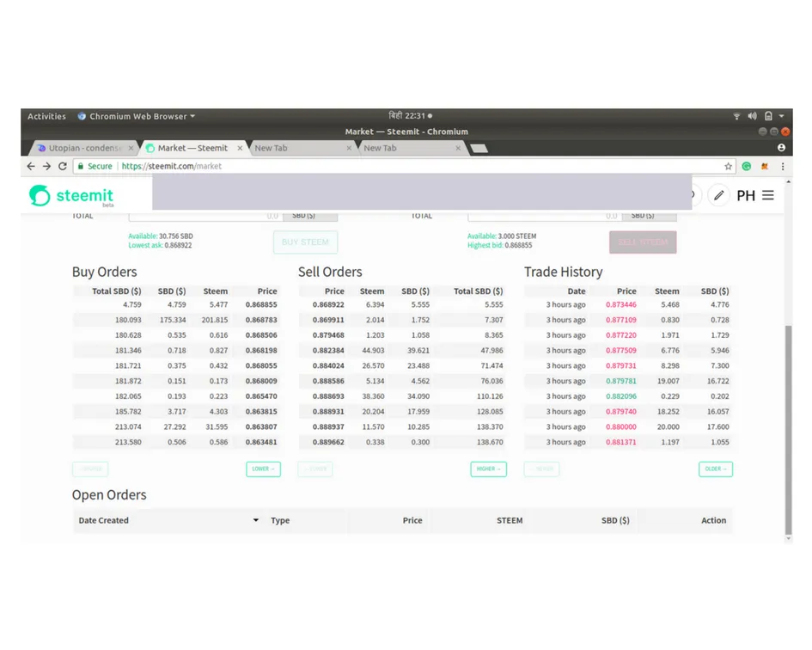Click the Lowest ask 0.868922 link
The height and width of the screenshot is (650, 812).
[x=160, y=245]
